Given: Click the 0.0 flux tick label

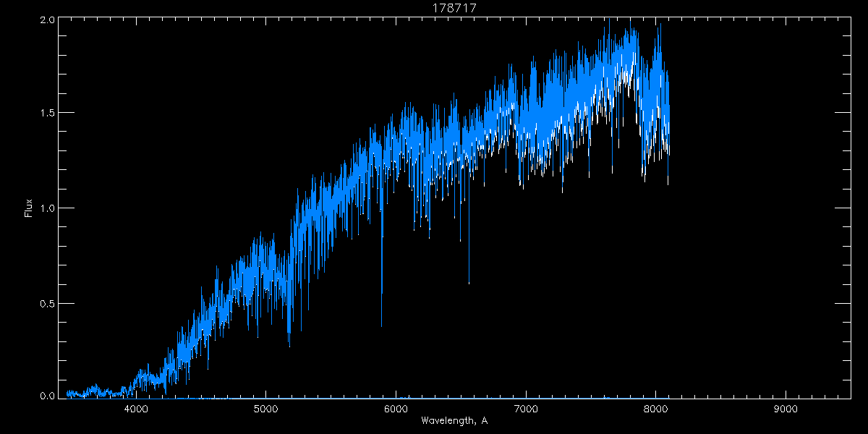Looking at the screenshot, I should tap(48, 396).
